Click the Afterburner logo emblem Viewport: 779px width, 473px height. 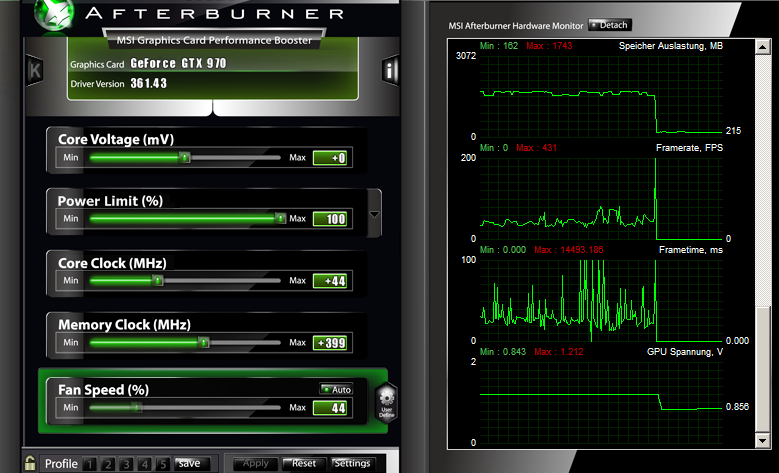click(54, 15)
